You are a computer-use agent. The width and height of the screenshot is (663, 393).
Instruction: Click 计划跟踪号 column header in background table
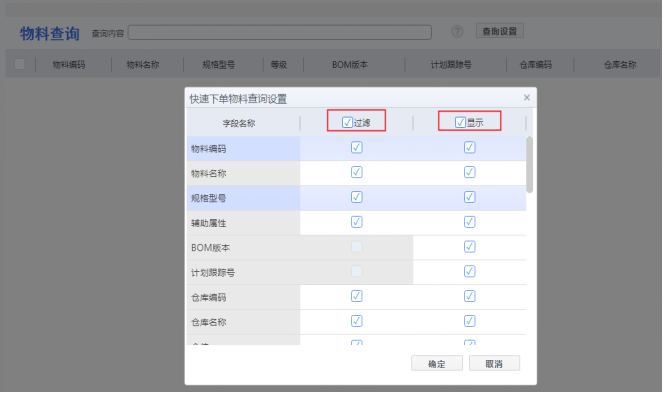tap(451, 65)
